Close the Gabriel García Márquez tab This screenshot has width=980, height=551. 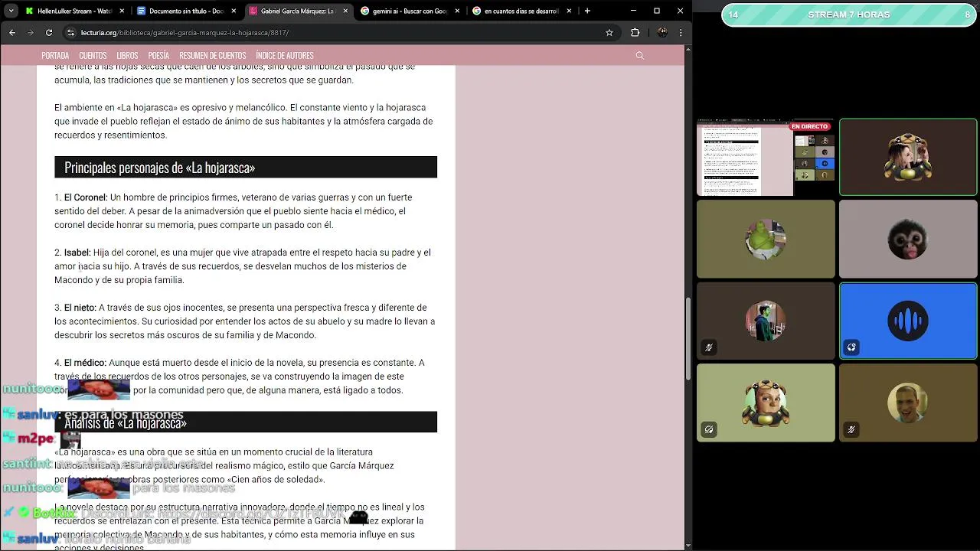tap(345, 11)
